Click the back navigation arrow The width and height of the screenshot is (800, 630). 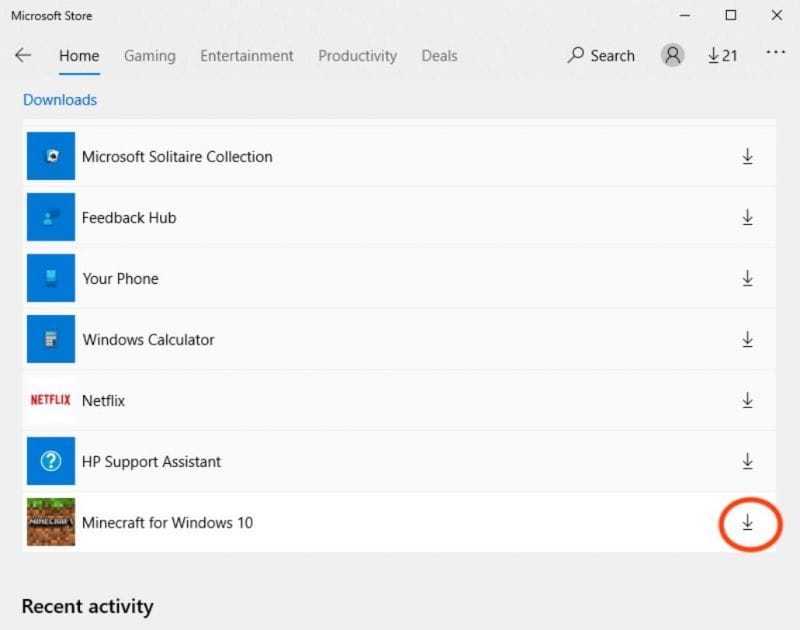tap(23, 55)
